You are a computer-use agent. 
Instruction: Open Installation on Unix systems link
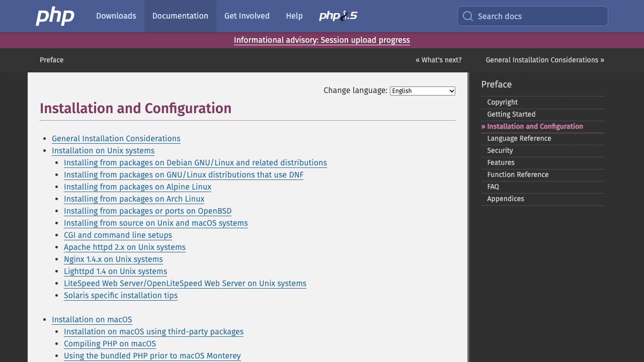(103, 151)
